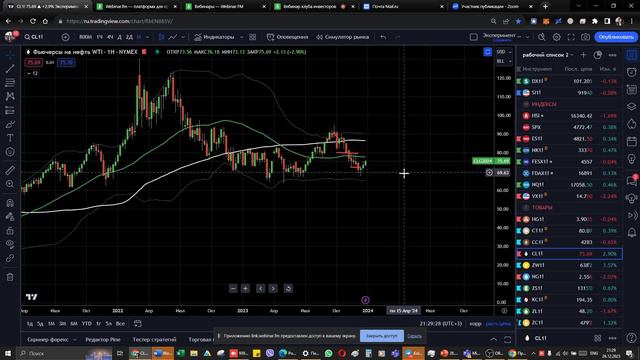Start Симулятор рынка replay

point(342,37)
